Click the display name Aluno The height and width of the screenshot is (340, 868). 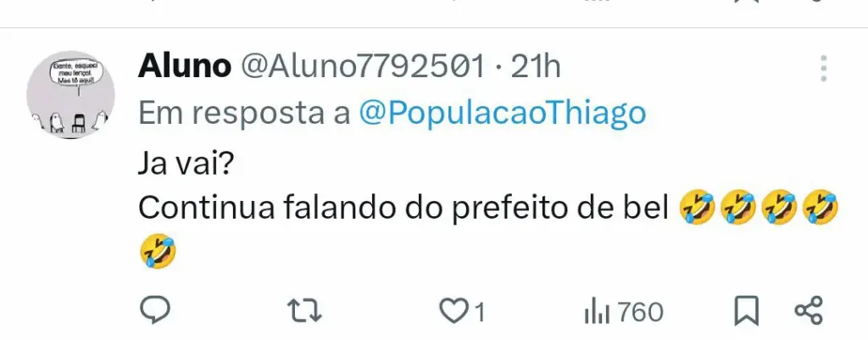click(x=184, y=67)
